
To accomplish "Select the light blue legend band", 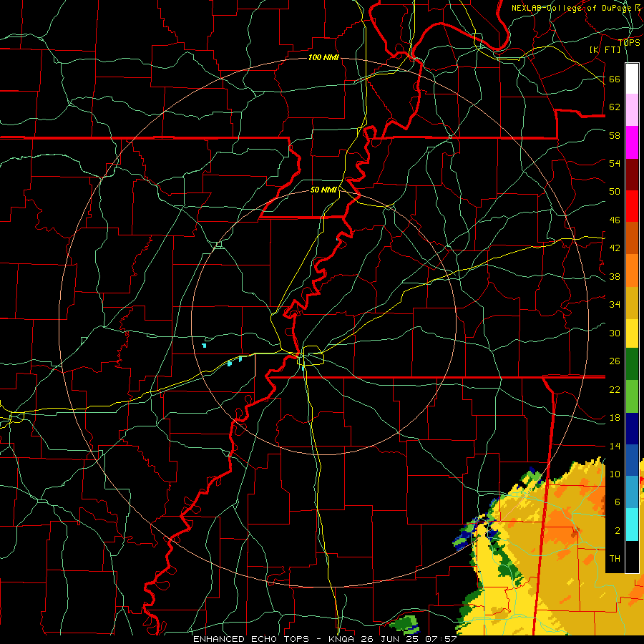I will tap(632, 492).
